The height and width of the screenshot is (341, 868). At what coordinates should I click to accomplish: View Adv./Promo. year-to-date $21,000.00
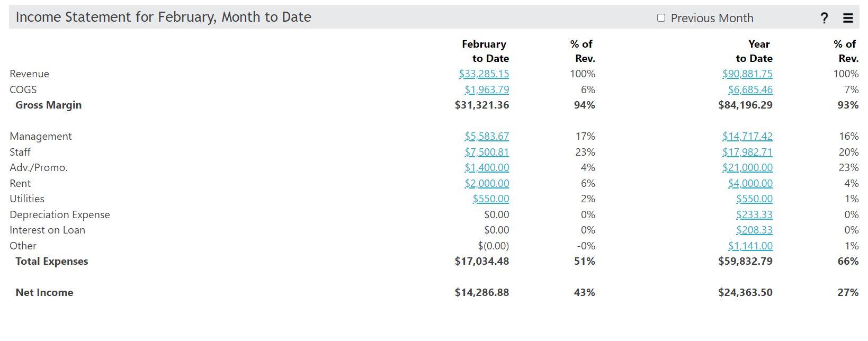(x=747, y=167)
